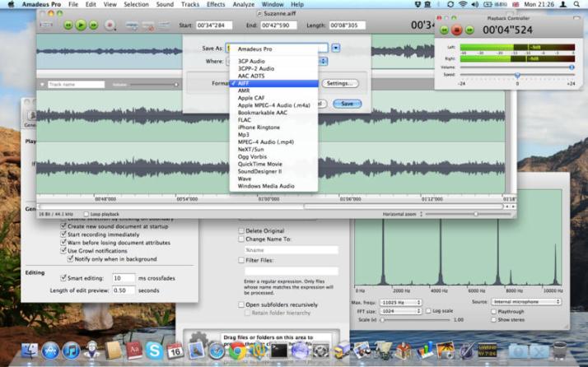The width and height of the screenshot is (588, 367).
Task: Click the third marker icon left of Start
Action: pyautogui.click(x=164, y=26)
